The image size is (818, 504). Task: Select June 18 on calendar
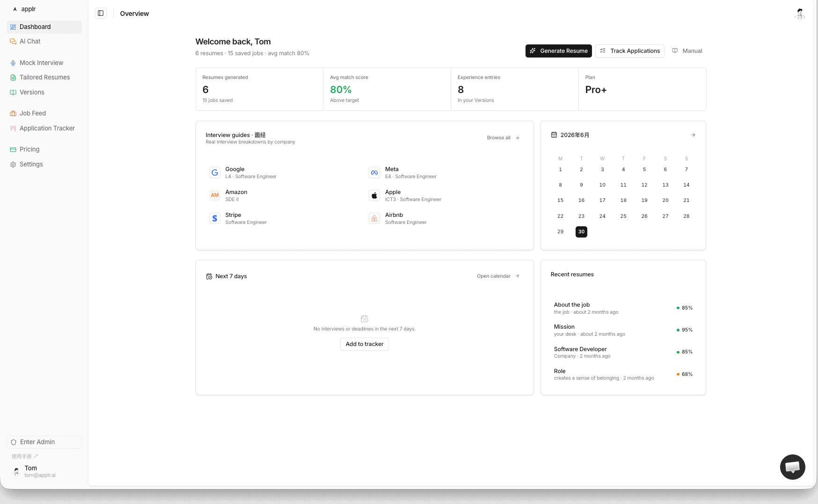623,201
